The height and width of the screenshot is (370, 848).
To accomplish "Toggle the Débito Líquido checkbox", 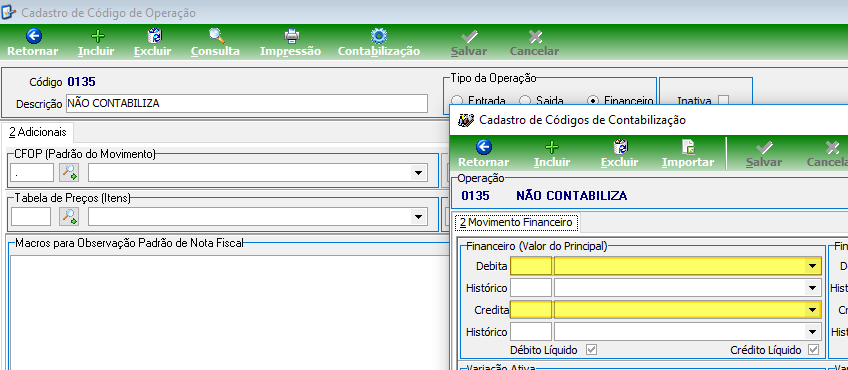I will tap(592, 350).
